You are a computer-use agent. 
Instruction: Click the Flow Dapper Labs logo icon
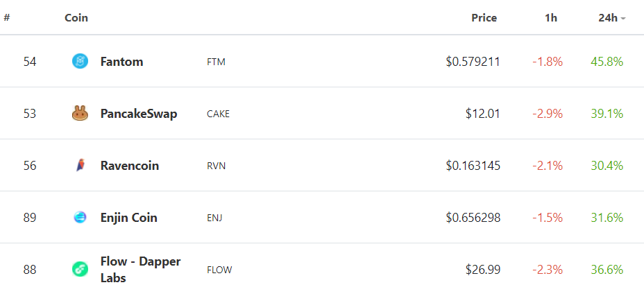tap(80, 269)
